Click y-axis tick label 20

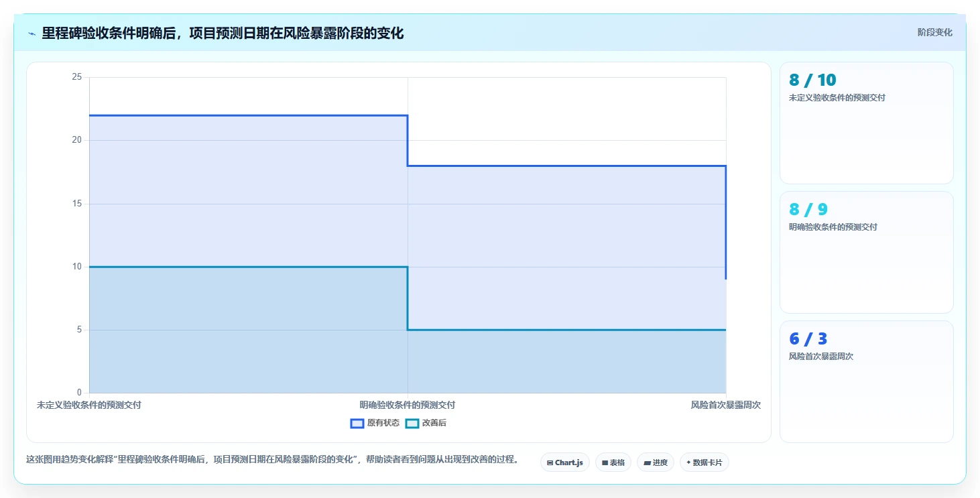pyautogui.click(x=76, y=140)
